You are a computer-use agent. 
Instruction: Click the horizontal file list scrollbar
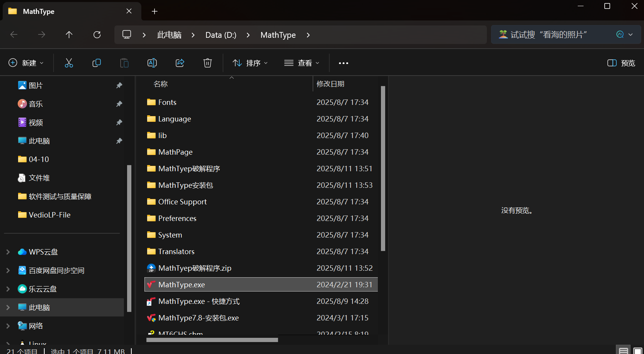[212, 340]
